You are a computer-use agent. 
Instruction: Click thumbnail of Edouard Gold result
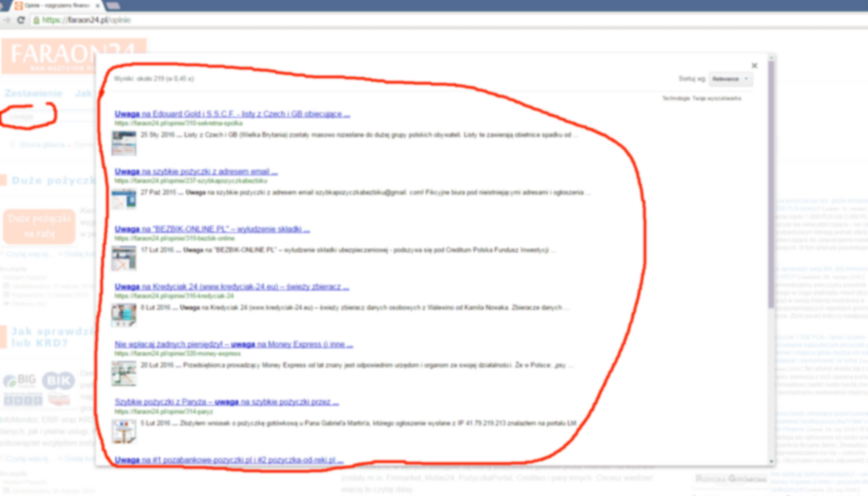[124, 143]
